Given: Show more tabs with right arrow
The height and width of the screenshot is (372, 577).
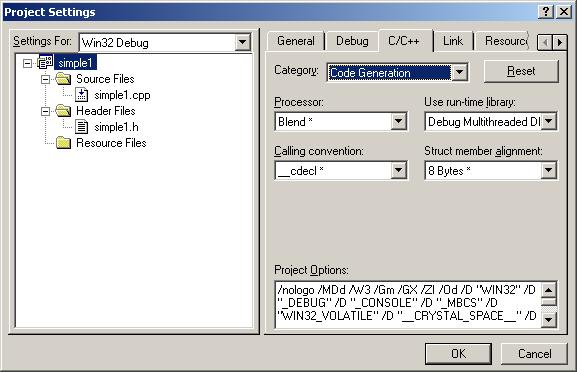Looking at the screenshot, I should 560,43.
